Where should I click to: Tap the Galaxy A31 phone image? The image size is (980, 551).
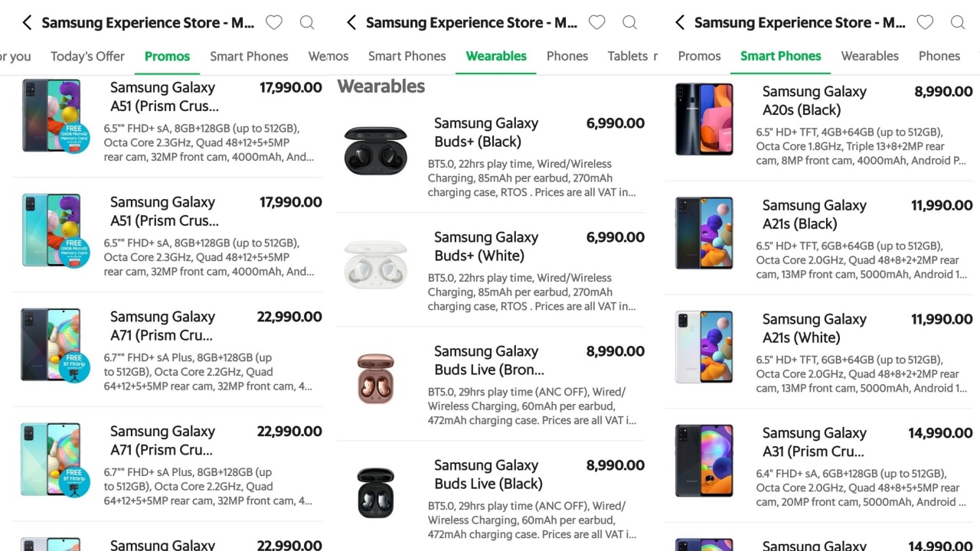[704, 461]
